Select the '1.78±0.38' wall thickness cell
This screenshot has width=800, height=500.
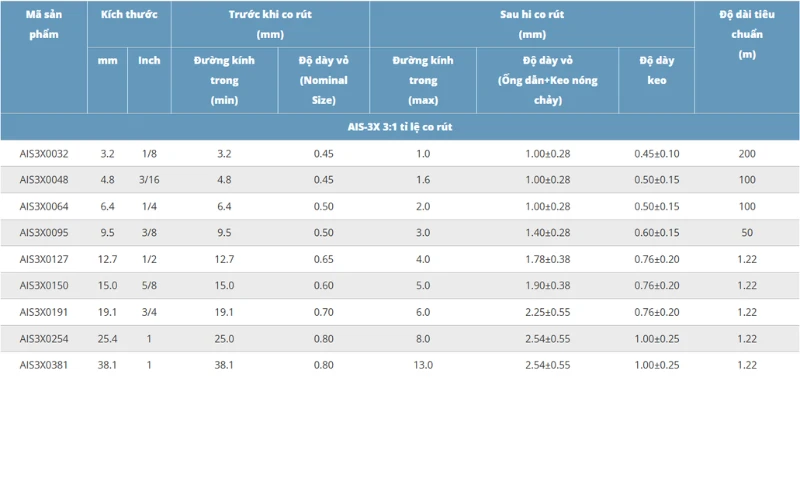click(x=547, y=259)
